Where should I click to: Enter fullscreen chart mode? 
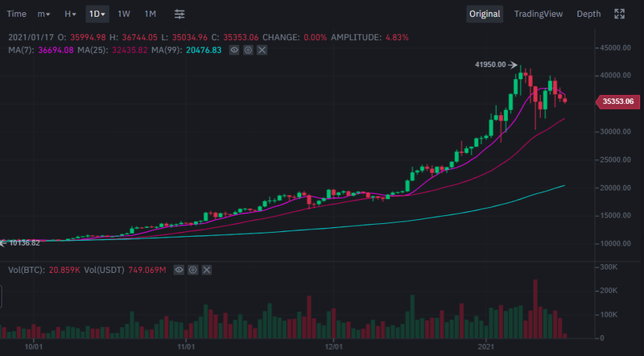[620, 14]
